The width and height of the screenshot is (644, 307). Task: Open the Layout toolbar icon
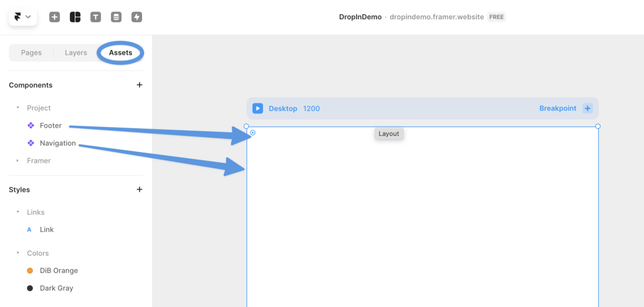75,17
